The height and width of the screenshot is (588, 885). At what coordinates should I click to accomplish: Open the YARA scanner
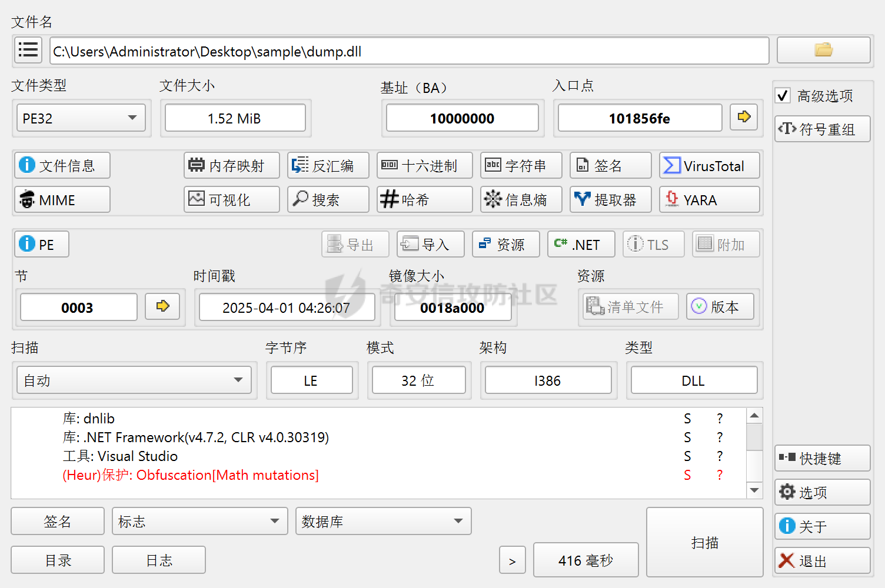click(x=710, y=199)
